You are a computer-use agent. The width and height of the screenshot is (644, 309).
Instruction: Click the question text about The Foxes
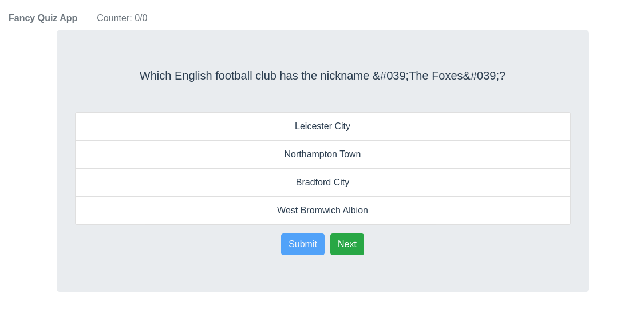pyautogui.click(x=322, y=76)
